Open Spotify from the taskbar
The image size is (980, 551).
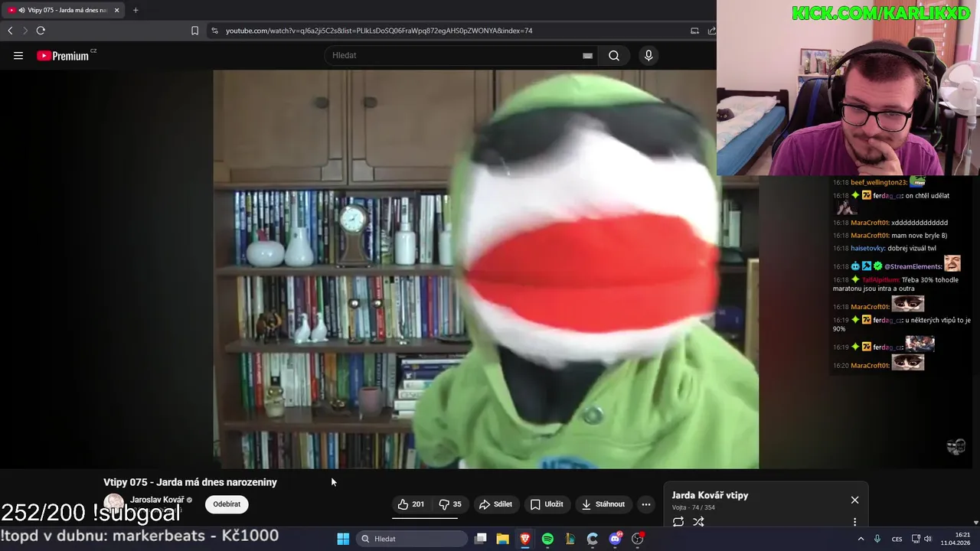[x=547, y=539]
